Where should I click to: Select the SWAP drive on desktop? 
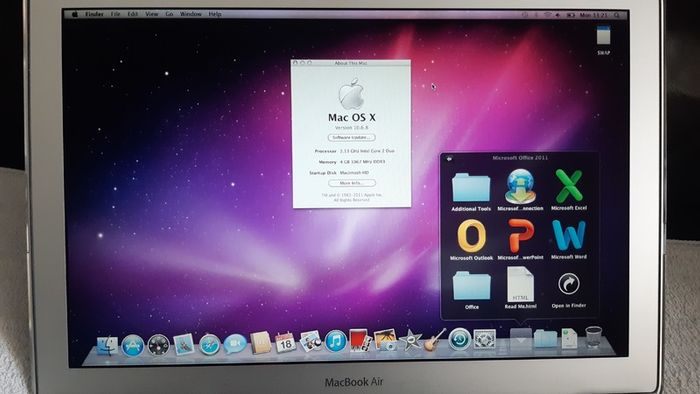(603, 39)
